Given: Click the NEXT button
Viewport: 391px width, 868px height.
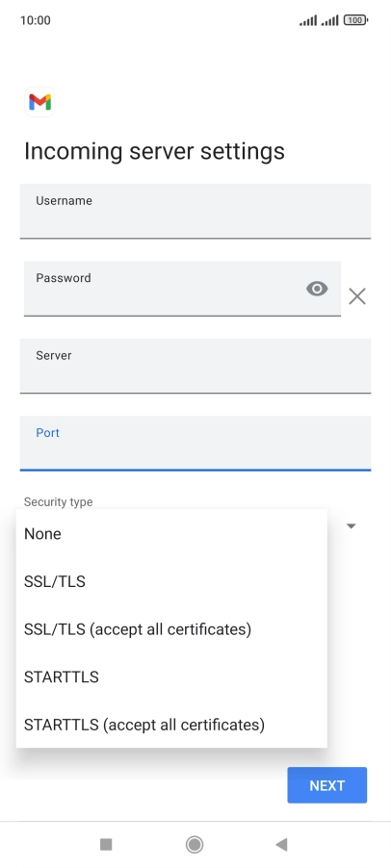Looking at the screenshot, I should [326, 785].
